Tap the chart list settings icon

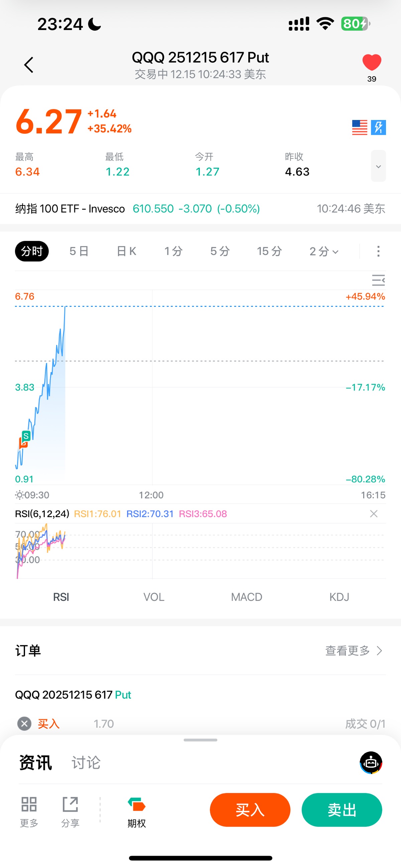coord(378,280)
